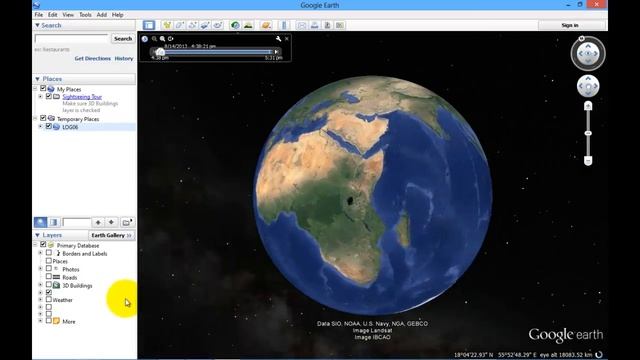Screen dimensions: 640x360
Task: Click the Email envelope toolbar icon
Action: [302, 25]
